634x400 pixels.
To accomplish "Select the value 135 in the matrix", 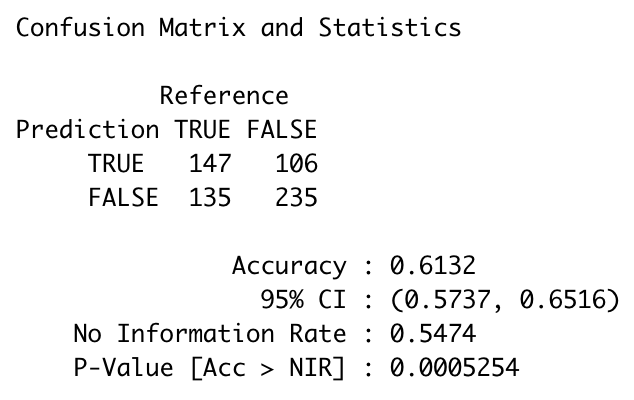I will click(x=210, y=197).
